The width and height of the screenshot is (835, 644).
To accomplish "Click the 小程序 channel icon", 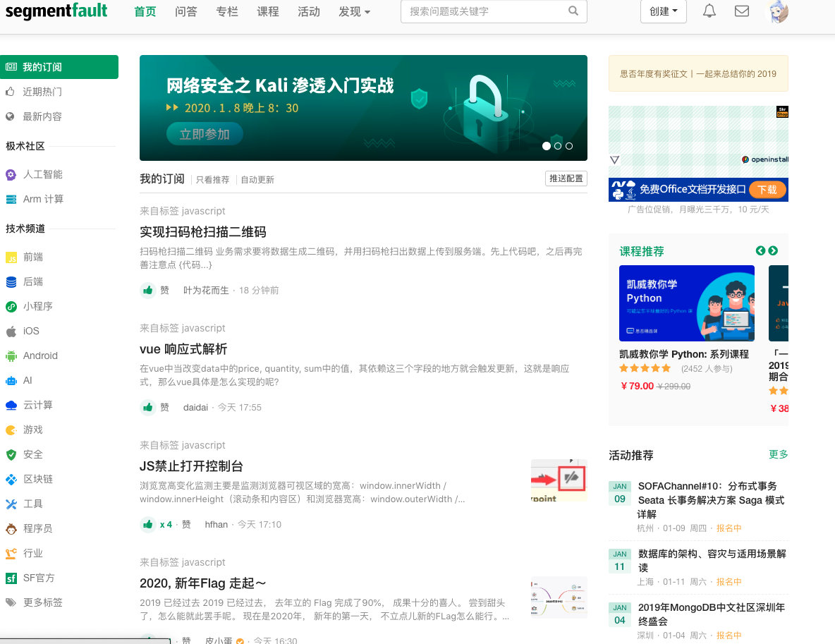I will [x=11, y=307].
